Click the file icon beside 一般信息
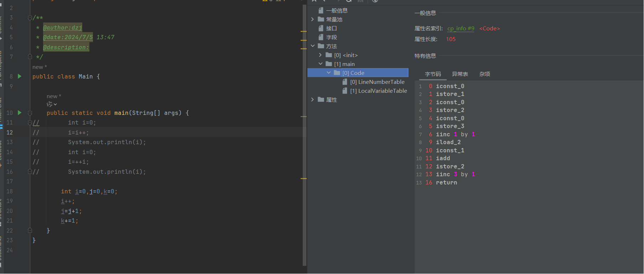644x274 pixels. [321, 10]
